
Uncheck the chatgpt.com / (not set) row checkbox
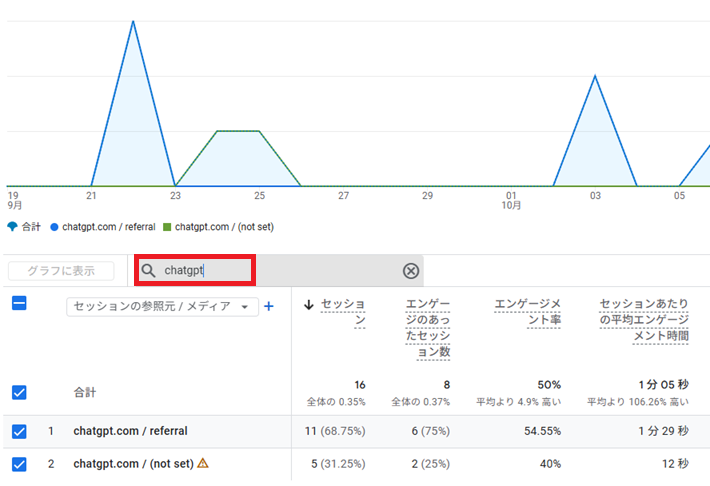19,463
